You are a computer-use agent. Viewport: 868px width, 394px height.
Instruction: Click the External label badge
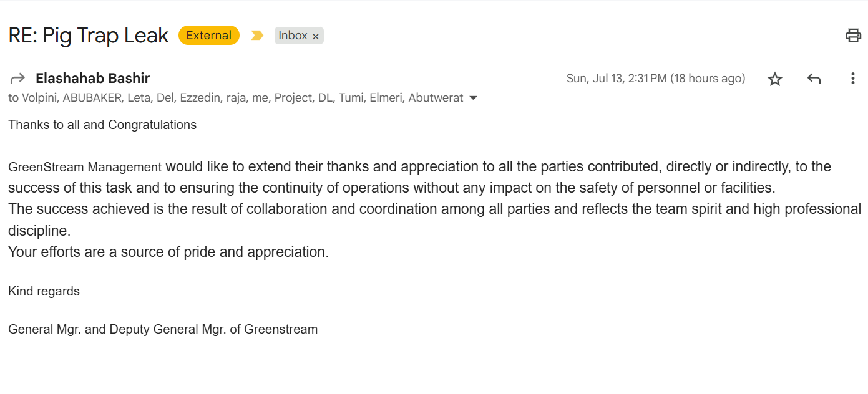(209, 36)
